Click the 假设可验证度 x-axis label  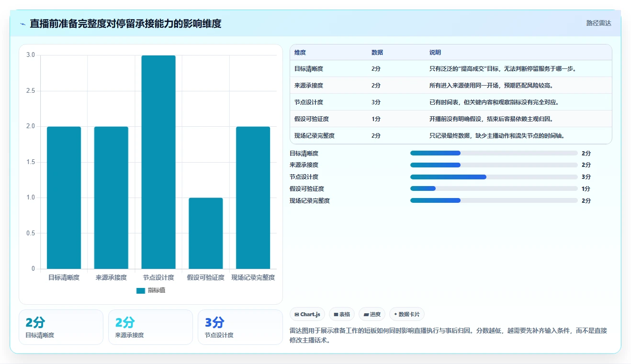206,277
